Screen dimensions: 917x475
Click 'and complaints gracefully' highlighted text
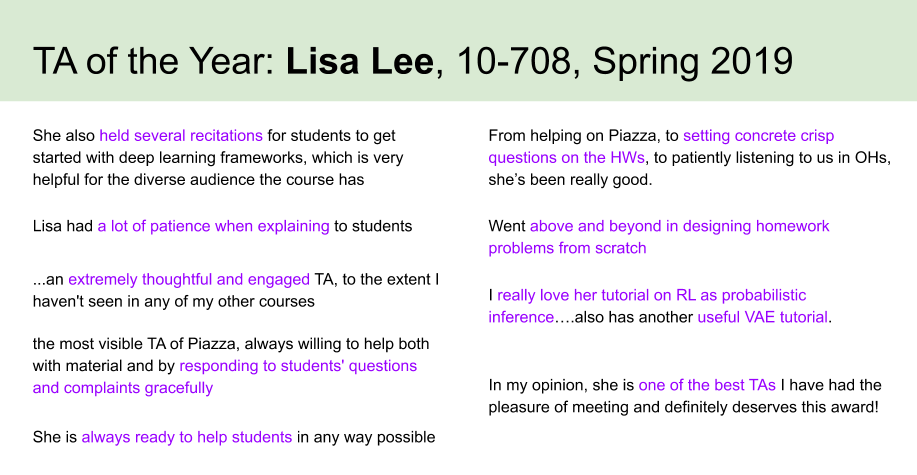[x=123, y=388]
